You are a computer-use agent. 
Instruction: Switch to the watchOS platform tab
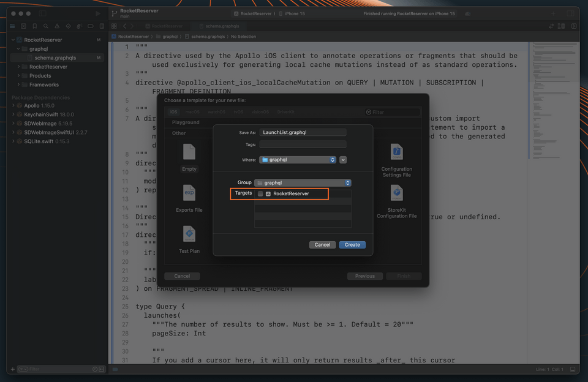(216, 112)
